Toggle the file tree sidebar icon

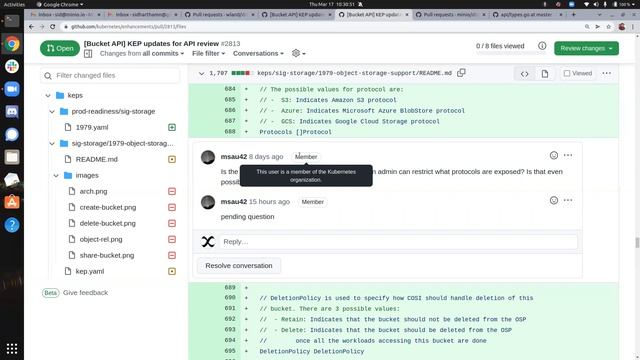88,53
